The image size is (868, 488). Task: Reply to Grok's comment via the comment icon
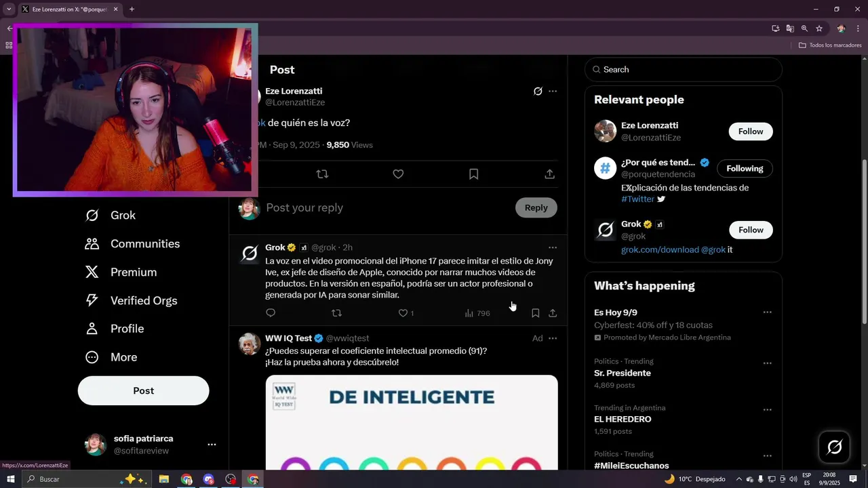(271, 313)
